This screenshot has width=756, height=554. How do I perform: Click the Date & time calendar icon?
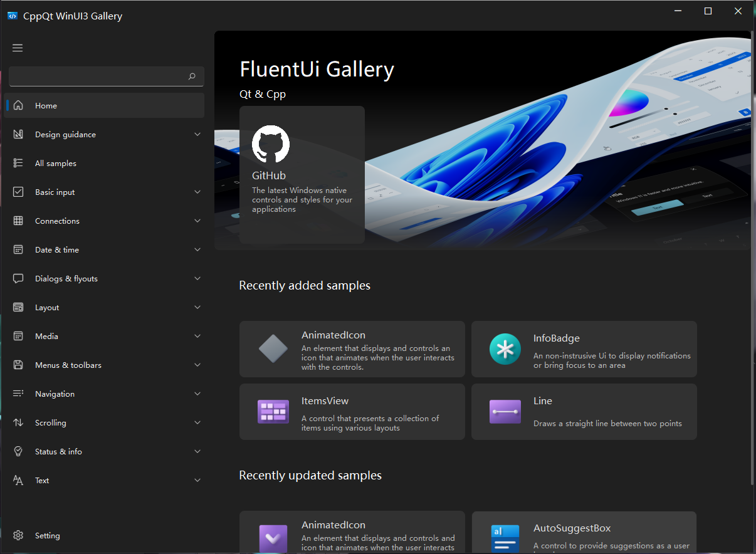point(18,249)
